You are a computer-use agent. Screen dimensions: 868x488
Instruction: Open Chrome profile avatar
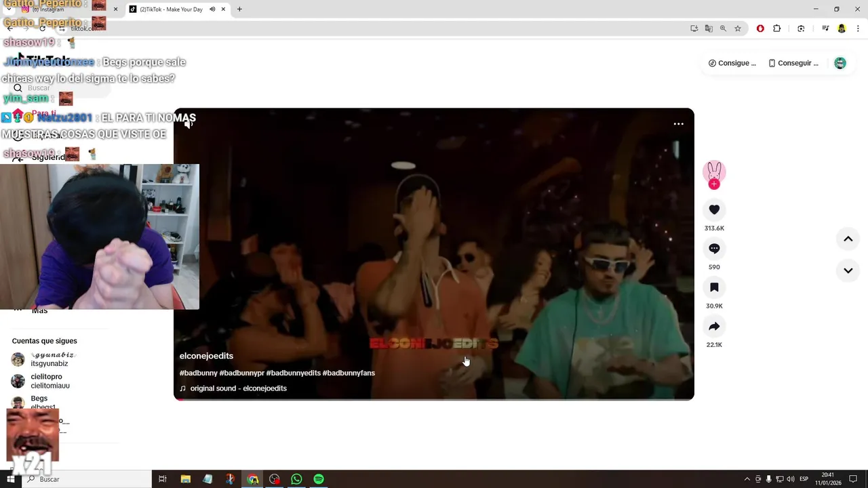pyautogui.click(x=842, y=28)
